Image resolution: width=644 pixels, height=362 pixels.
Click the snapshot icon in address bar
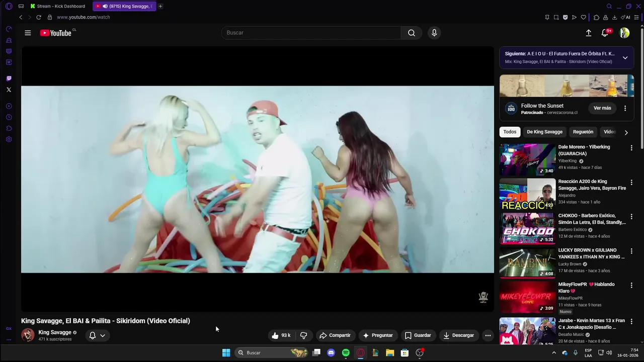[556, 17]
